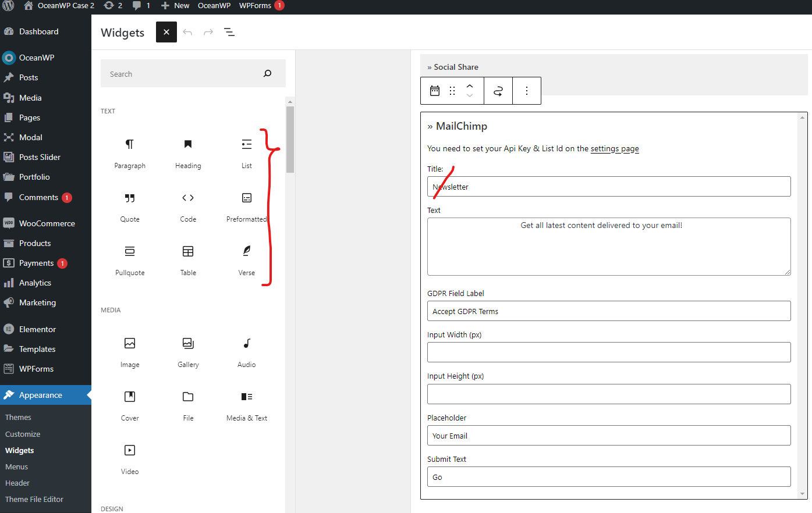This screenshot has height=513, width=812.
Task: Open the WPForms admin bar item
Action: pos(261,5)
